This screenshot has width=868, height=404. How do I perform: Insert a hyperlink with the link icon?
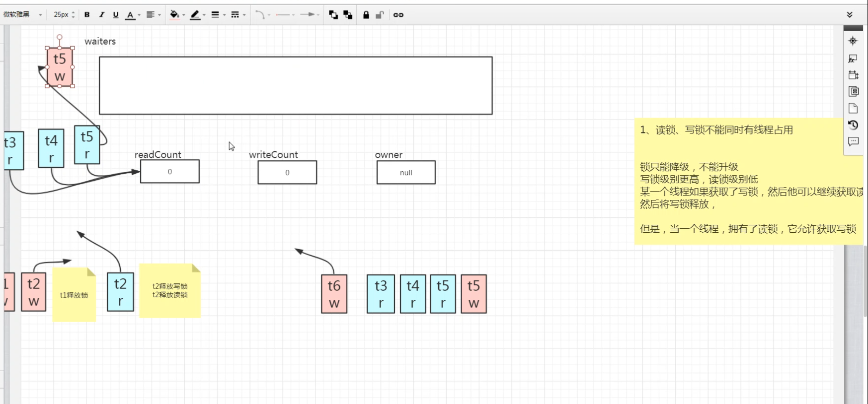coord(398,15)
